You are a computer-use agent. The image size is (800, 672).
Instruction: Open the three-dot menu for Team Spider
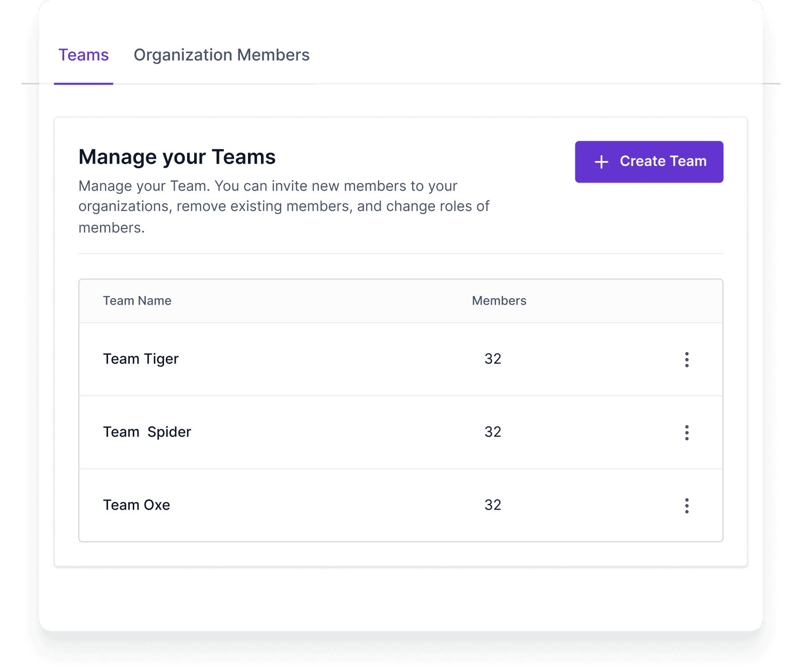[x=687, y=432]
